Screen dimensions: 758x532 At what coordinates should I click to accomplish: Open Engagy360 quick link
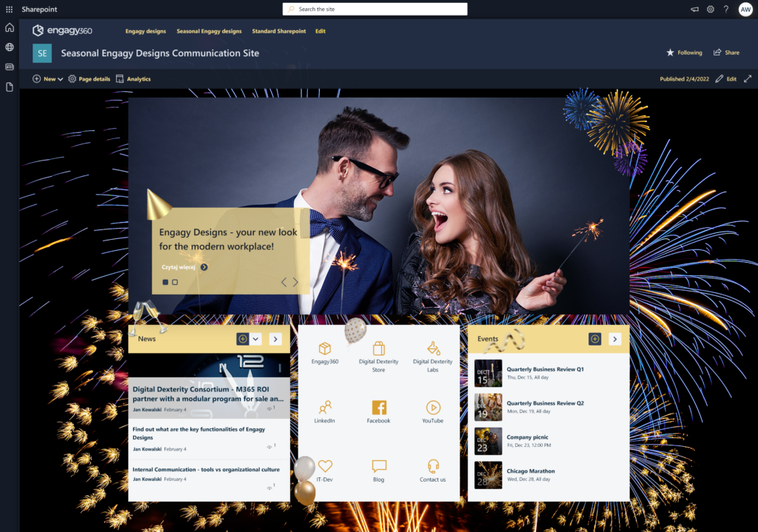point(325,353)
